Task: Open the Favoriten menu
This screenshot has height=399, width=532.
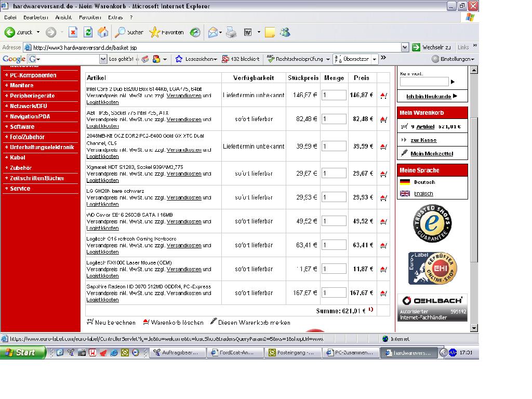Action: (x=90, y=17)
